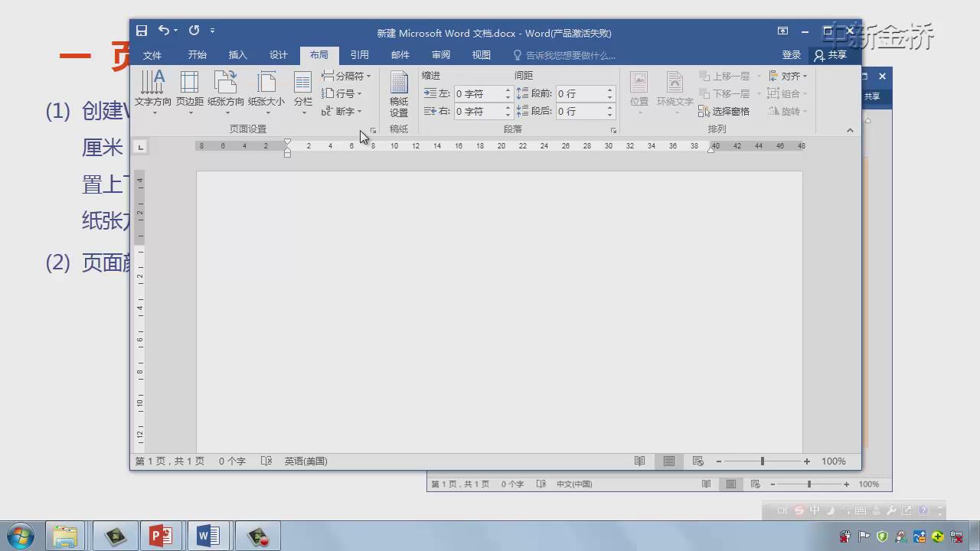Open the 对齐 align dropdown
Screen dimensions: 980x551
point(788,76)
